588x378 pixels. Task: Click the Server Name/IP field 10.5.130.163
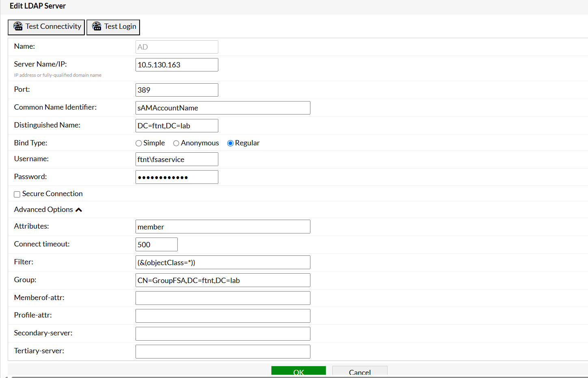177,65
